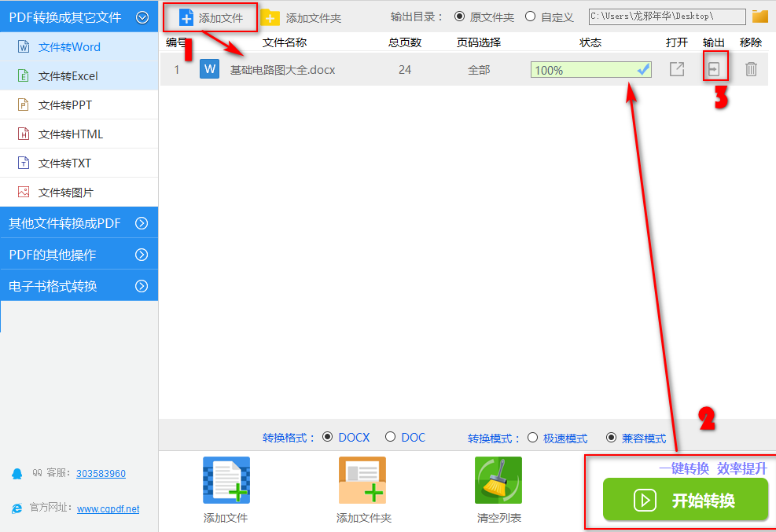Choose DOCX conversion format
Viewport: 776px width, 532px height.
[327, 437]
